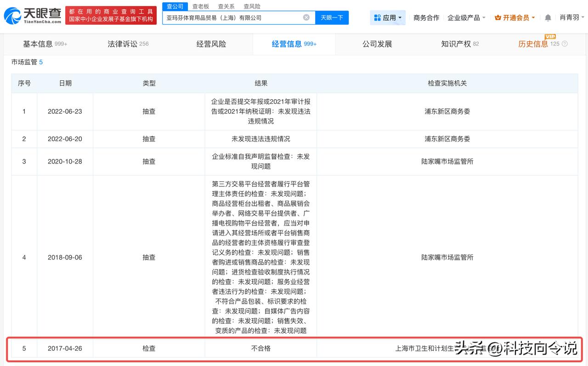
Task: Open the 法律诉讼 tab
Action: (128, 44)
